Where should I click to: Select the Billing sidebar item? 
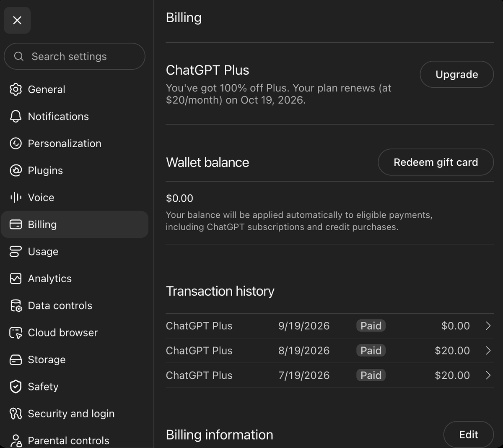75,224
